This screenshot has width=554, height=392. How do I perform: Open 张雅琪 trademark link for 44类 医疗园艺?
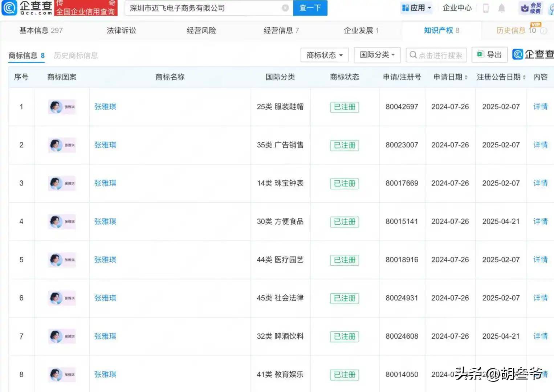click(x=105, y=260)
